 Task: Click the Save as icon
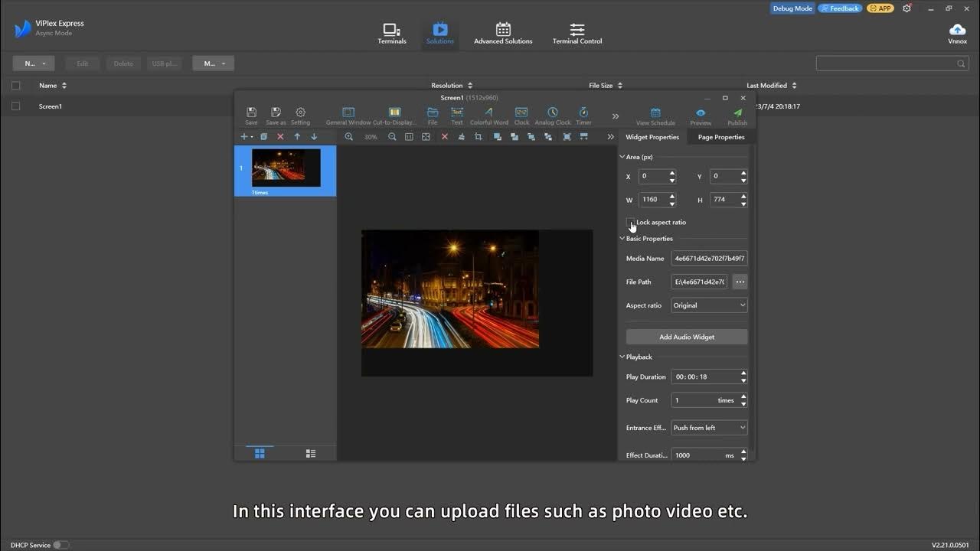tap(276, 112)
